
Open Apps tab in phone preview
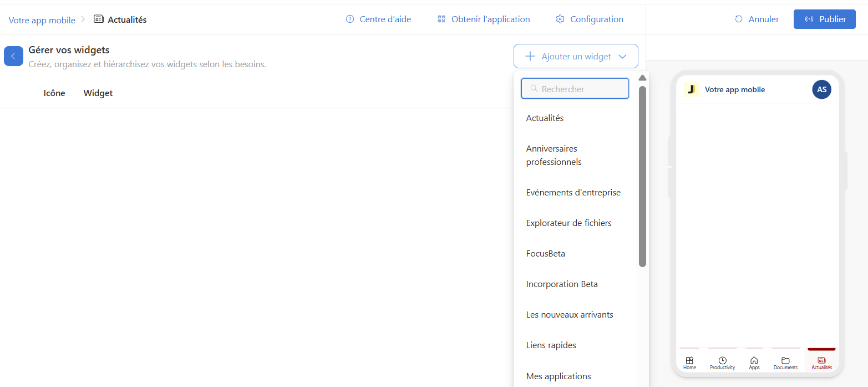(754, 363)
